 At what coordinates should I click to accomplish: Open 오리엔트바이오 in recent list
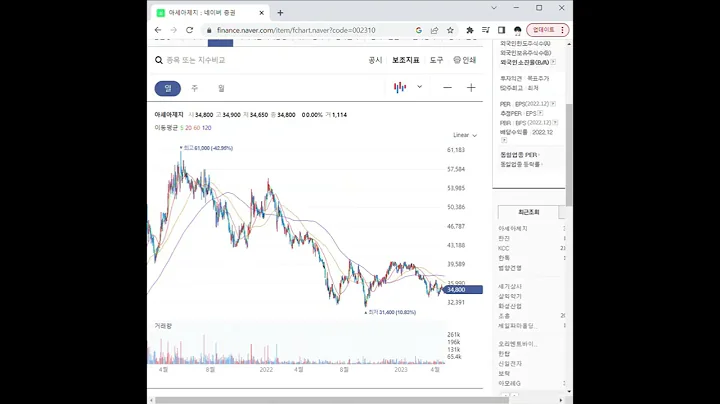[518, 344]
